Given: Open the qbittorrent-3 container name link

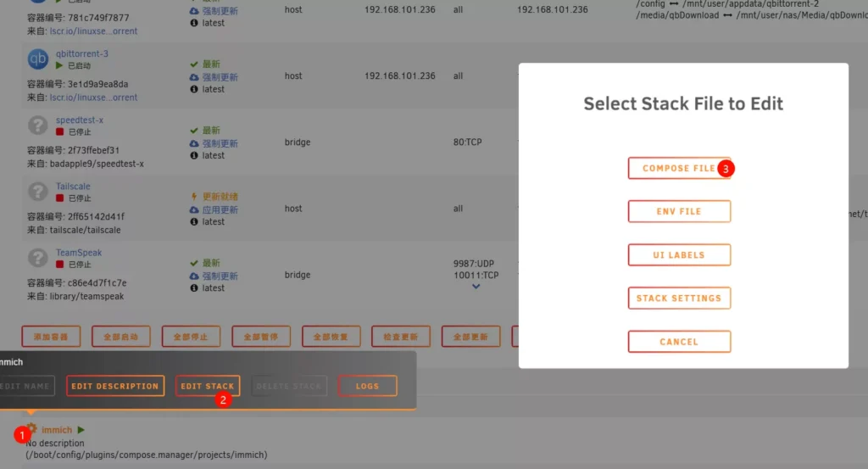Looking at the screenshot, I should point(82,53).
